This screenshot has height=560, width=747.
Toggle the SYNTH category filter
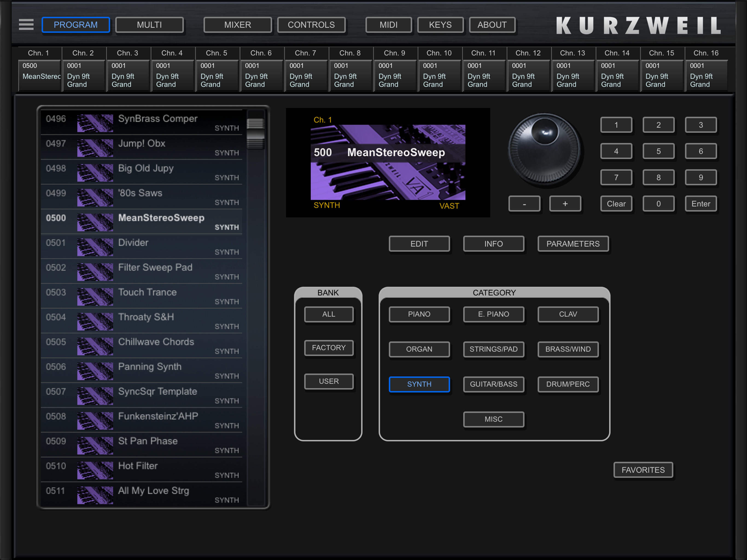click(x=419, y=384)
